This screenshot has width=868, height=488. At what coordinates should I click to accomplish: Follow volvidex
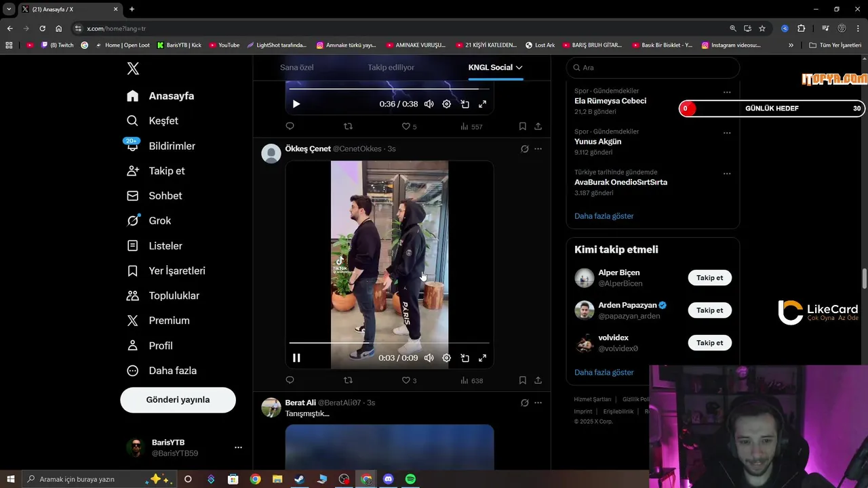[709, 343]
